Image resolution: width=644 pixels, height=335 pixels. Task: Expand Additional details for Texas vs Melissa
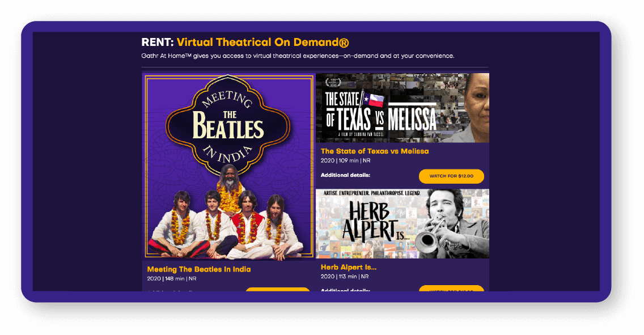click(345, 175)
